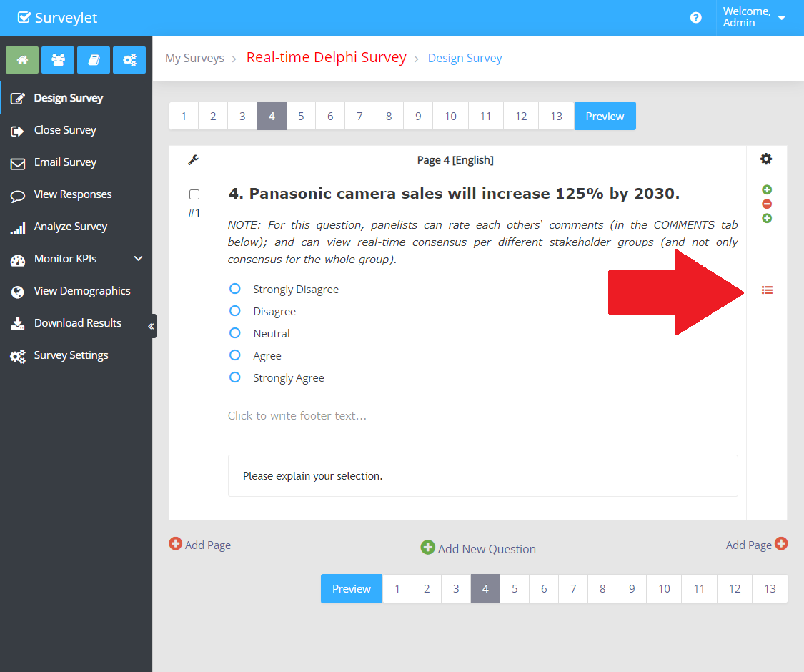The image size is (804, 672).
Task: Click the footer text placeholder field
Action: (x=297, y=415)
